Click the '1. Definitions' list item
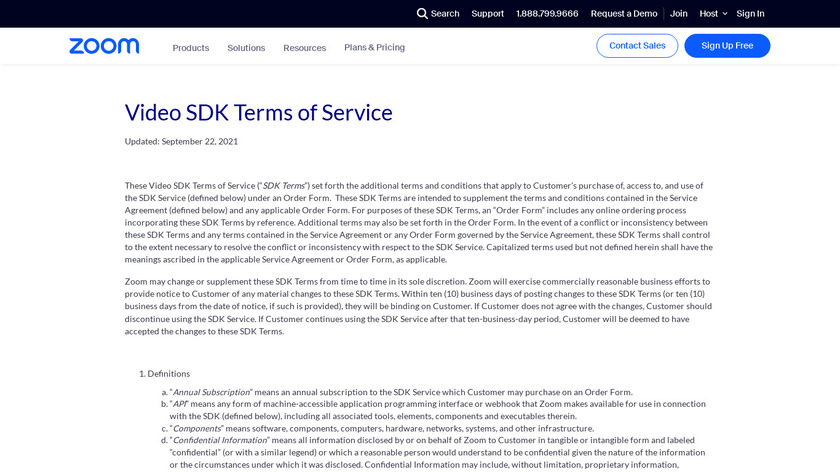 [164, 373]
